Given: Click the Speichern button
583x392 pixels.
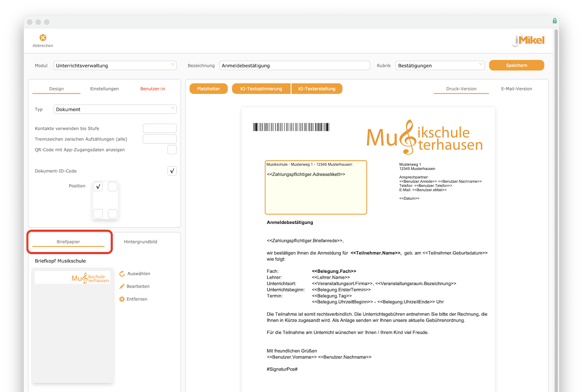Looking at the screenshot, I should click(517, 65).
